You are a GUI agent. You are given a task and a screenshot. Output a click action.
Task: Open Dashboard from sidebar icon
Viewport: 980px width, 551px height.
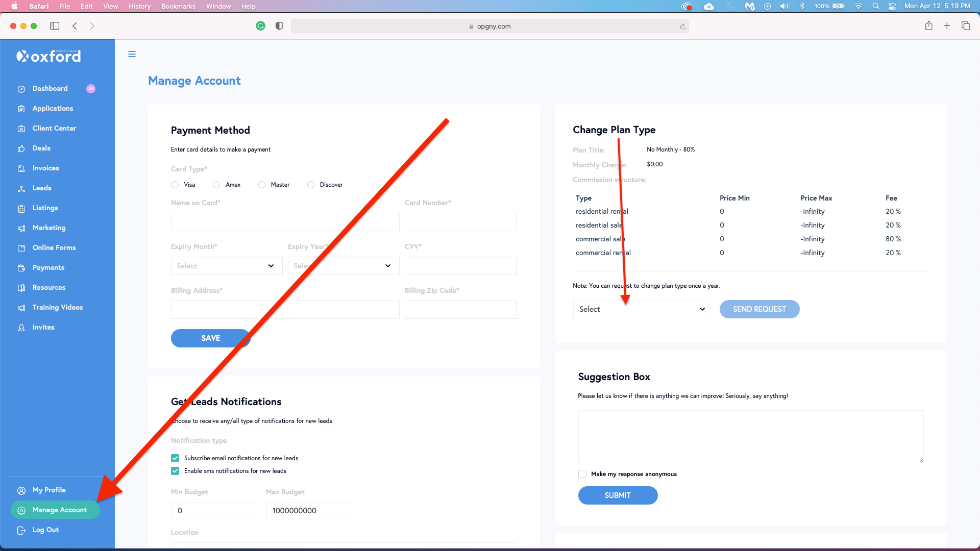21,89
